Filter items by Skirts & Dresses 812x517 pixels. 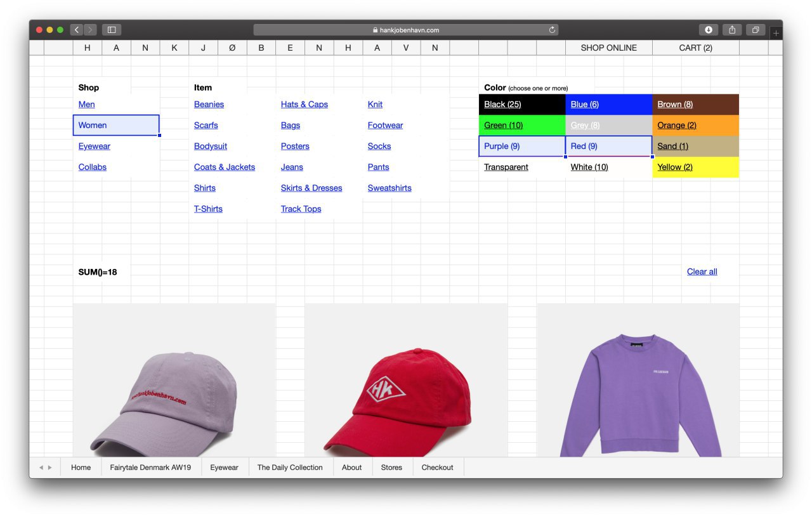point(311,188)
